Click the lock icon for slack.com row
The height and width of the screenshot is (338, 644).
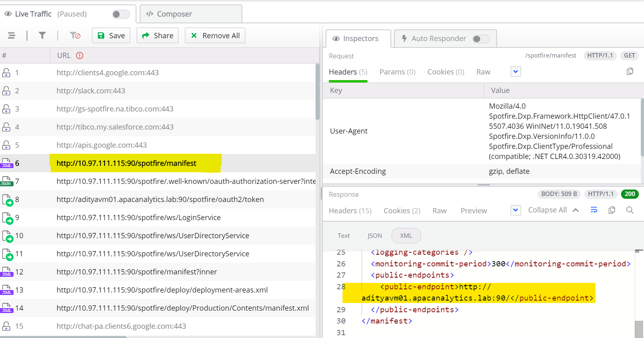(6, 91)
